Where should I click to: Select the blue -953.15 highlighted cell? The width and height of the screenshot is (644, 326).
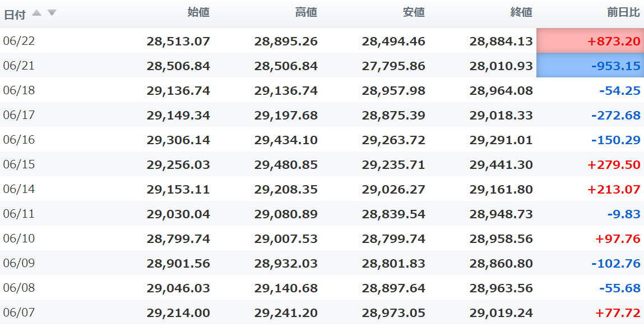(x=590, y=65)
